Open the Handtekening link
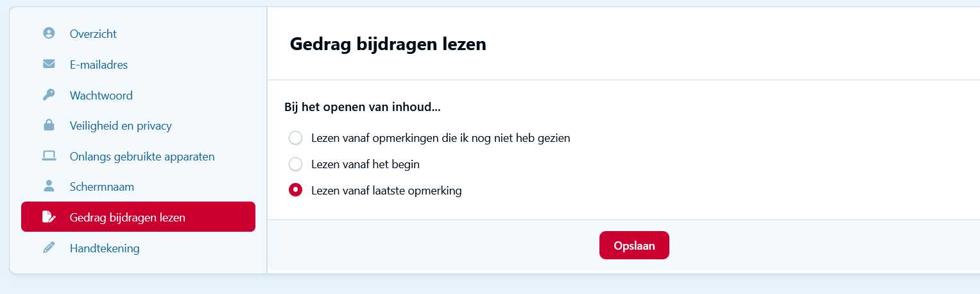The width and height of the screenshot is (980, 294). click(105, 248)
